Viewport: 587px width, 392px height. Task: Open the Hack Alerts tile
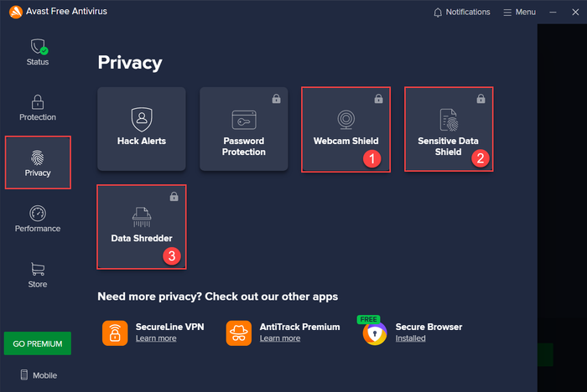(142, 129)
